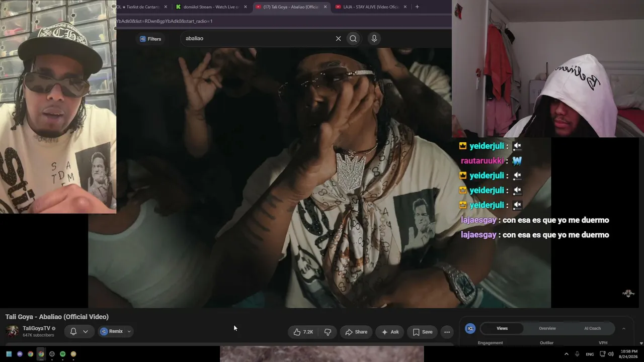Open the ENG language switcher
The image size is (644, 362).
point(590,354)
